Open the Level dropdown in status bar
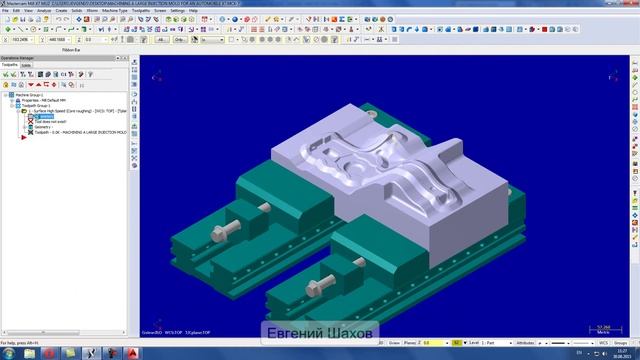This screenshot has height=360, width=640. pos(511,343)
